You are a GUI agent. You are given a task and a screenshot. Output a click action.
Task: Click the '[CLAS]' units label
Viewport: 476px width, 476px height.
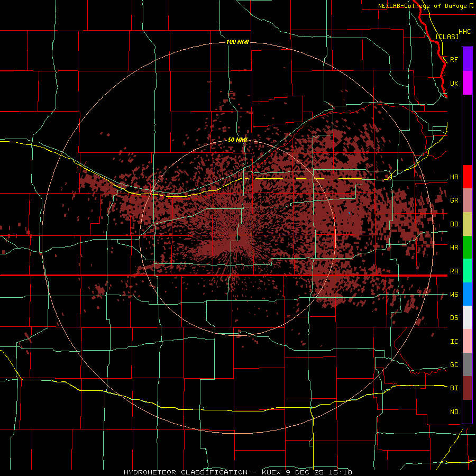(447, 36)
